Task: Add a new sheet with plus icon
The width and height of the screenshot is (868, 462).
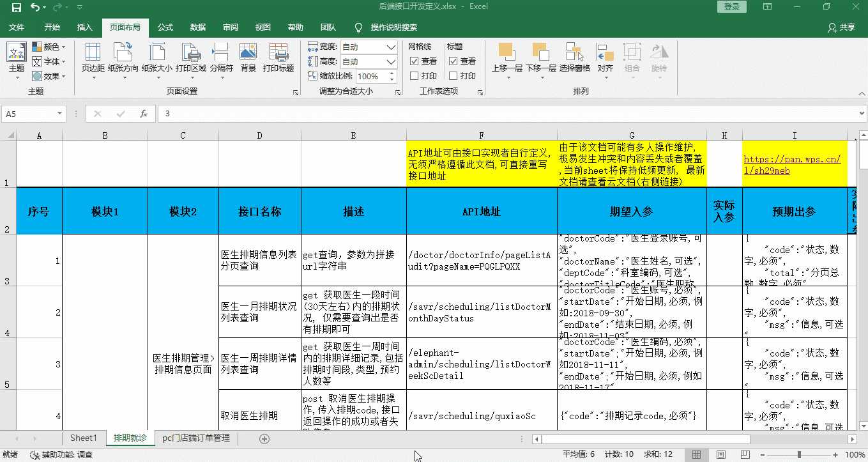Action: pos(264,438)
